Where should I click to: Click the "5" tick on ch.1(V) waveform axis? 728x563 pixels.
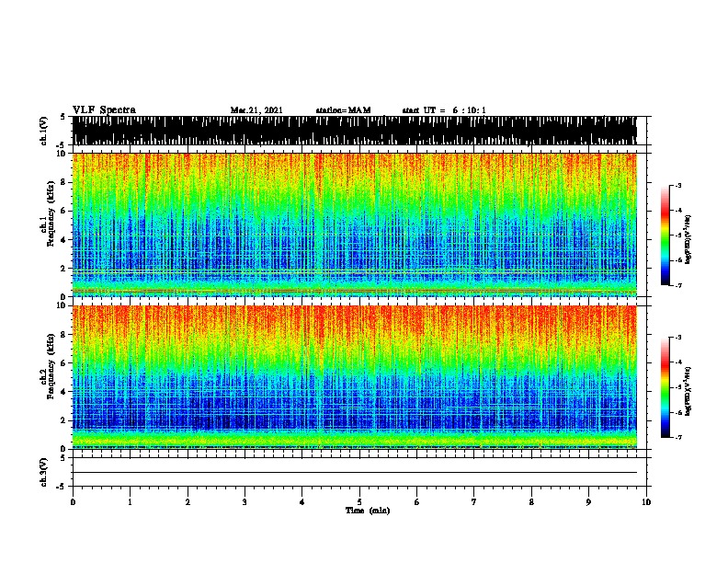point(63,117)
